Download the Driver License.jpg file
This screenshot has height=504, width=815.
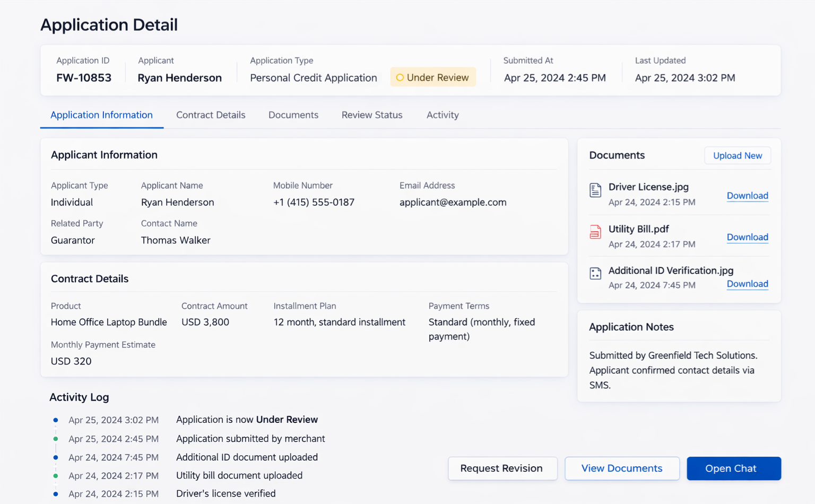tap(747, 196)
